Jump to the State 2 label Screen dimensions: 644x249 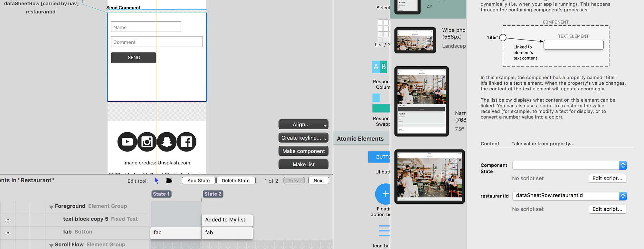coord(213,194)
